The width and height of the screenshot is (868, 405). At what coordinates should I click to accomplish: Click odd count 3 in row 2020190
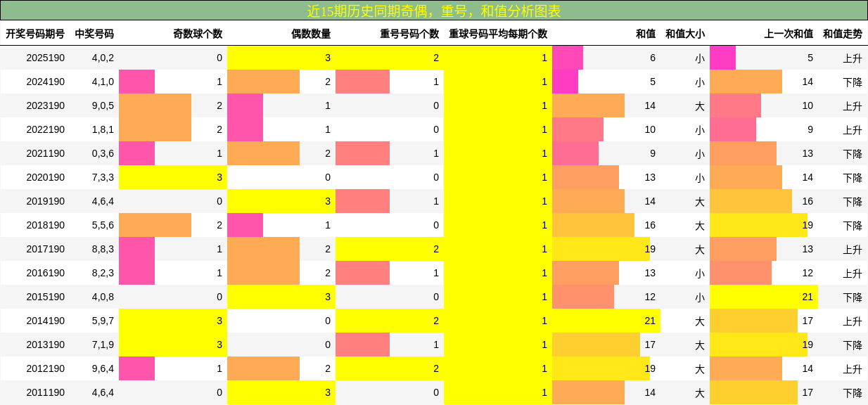(219, 177)
